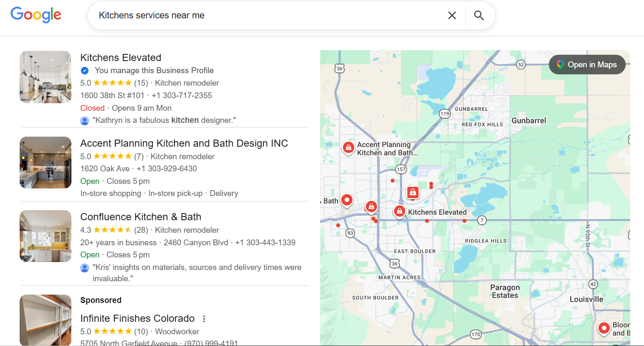Click Confluence 4.3 star rating

(x=113, y=230)
